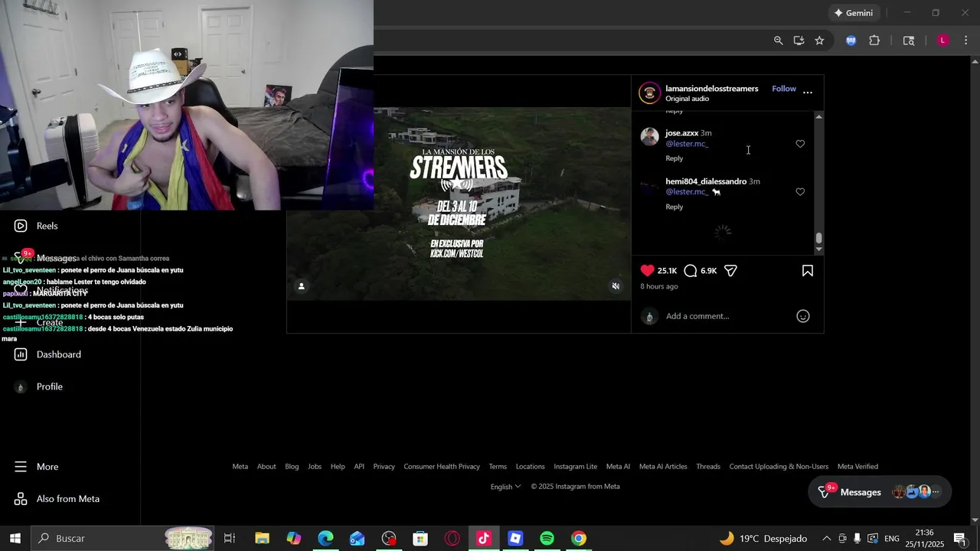Reply to hemi804_dialessandro's comment

tap(675, 207)
